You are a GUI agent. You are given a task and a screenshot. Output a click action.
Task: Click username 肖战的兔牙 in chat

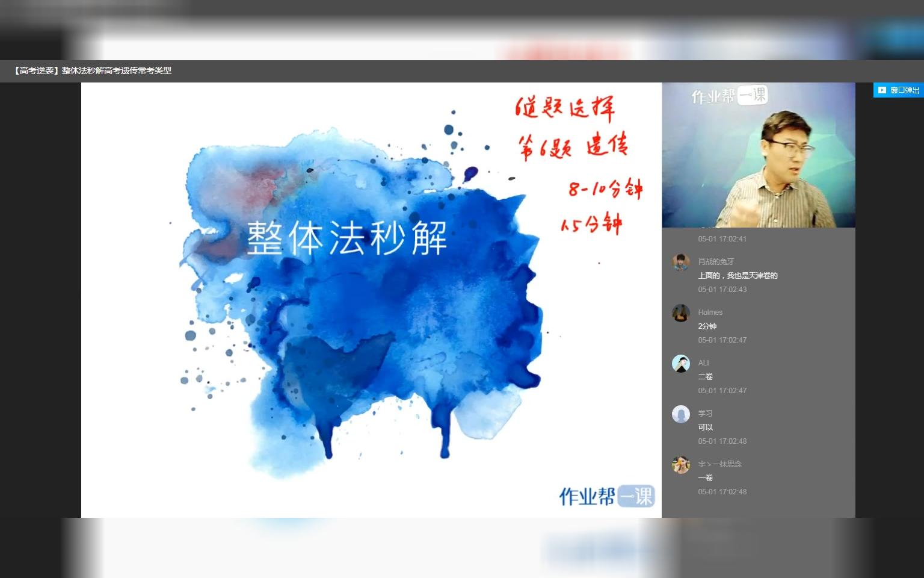click(x=716, y=262)
